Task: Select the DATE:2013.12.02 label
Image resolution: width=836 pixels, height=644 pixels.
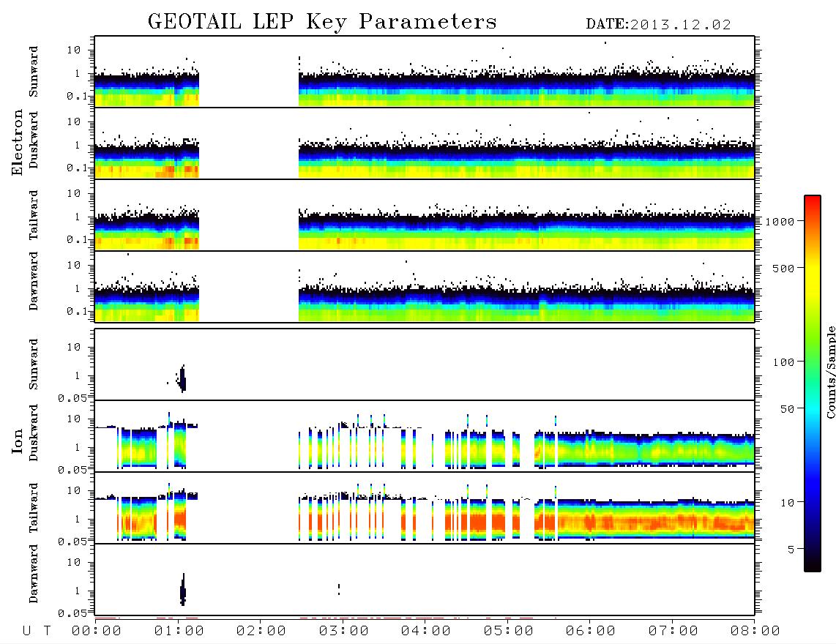Action: coord(658,25)
